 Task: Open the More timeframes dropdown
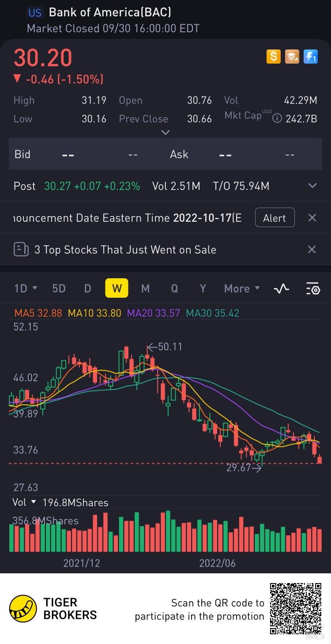pos(242,288)
